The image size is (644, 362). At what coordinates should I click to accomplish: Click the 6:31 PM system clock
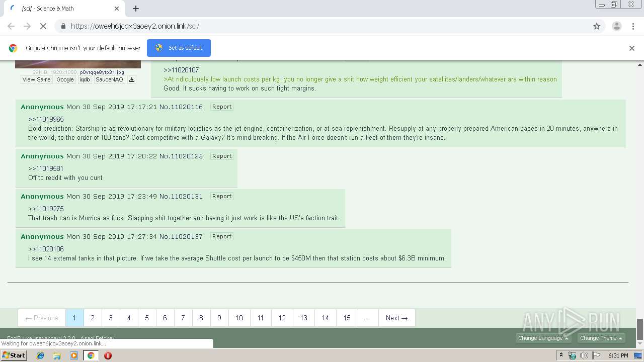click(x=618, y=355)
